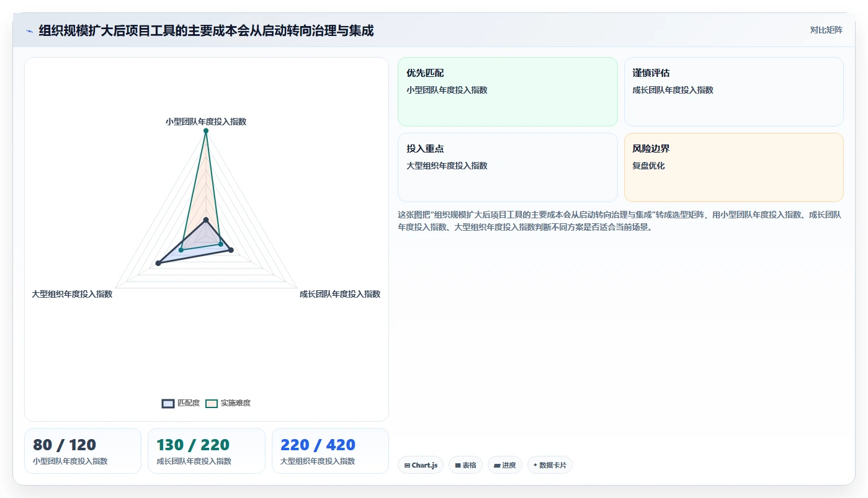Click the 数据卡片 tag icon
This screenshot has height=498, width=868.
pyautogui.click(x=535, y=465)
